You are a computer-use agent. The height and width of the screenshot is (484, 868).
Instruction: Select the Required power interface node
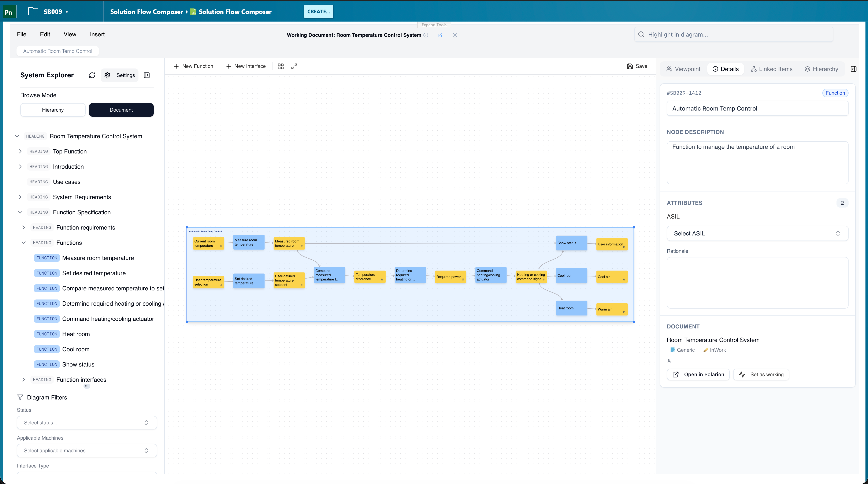click(x=450, y=277)
